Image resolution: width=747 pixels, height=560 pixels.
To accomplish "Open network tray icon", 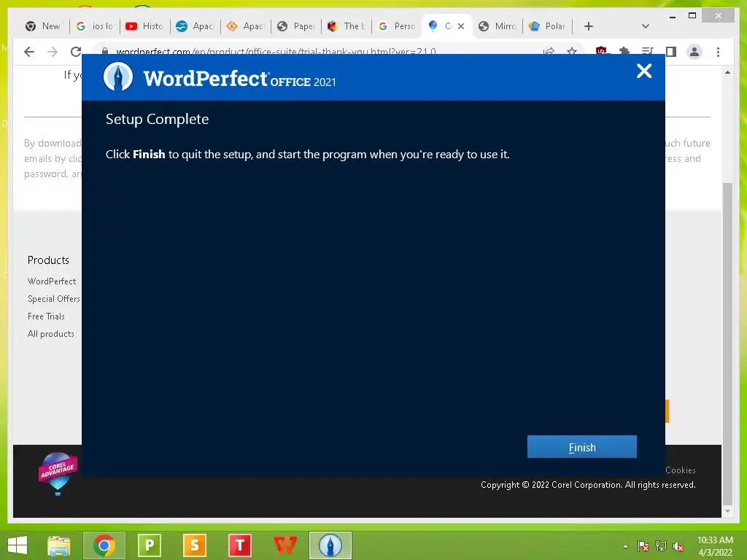I will 660,546.
